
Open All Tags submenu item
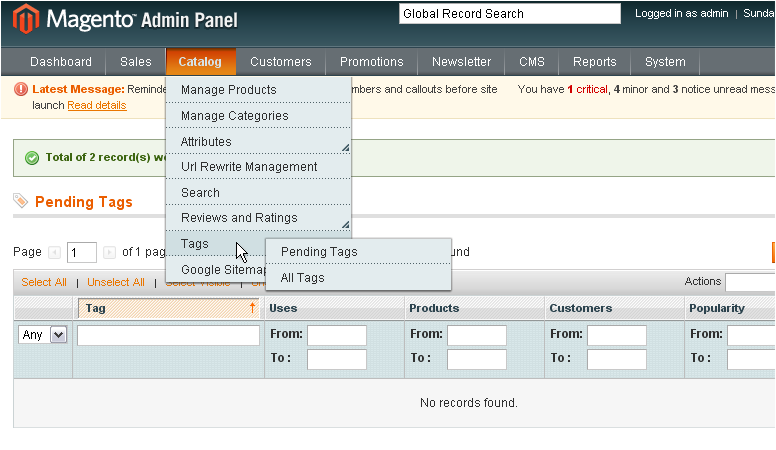tap(358, 277)
